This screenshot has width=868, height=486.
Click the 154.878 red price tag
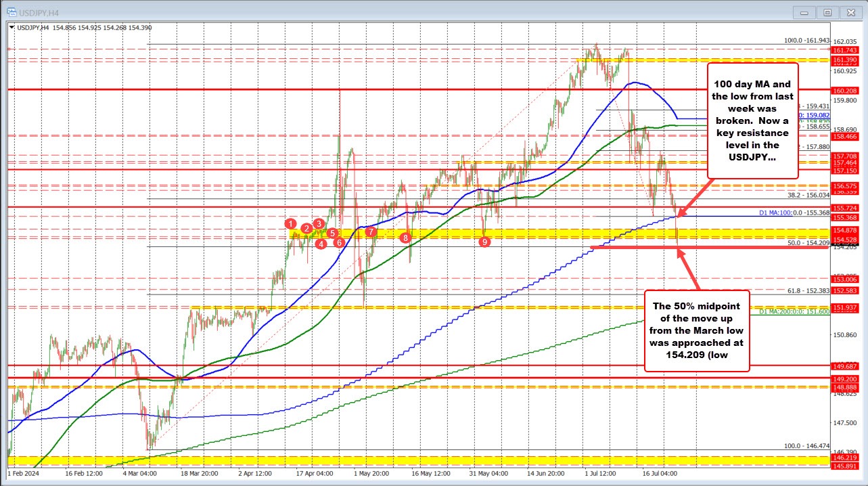point(845,231)
